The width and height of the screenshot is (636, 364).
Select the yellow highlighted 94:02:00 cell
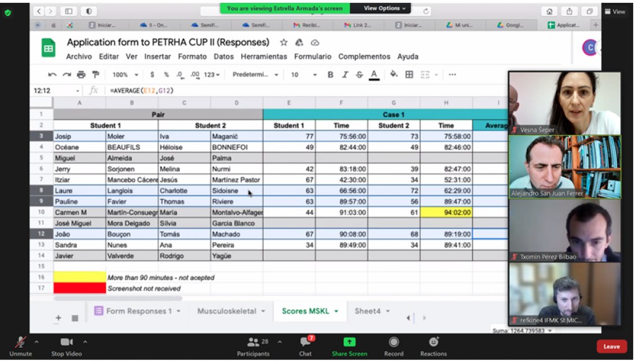(446, 213)
